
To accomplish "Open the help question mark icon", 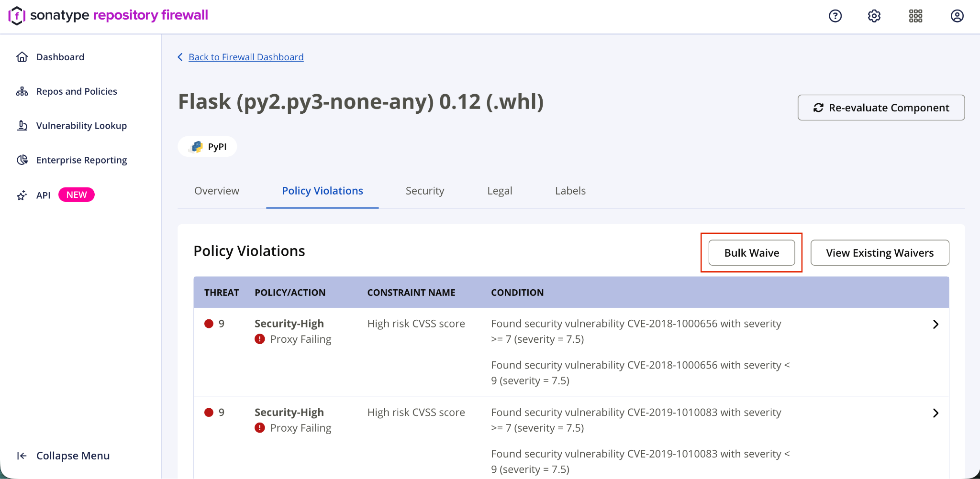I will click(x=835, y=16).
